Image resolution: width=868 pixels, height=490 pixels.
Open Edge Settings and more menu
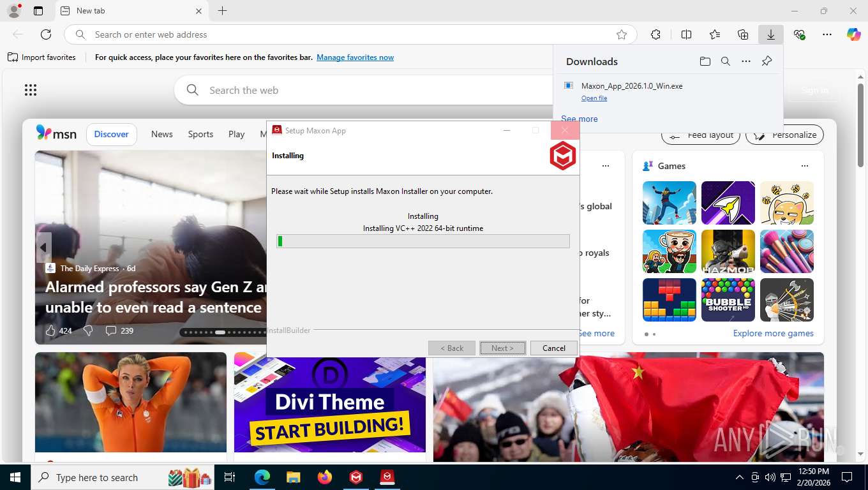pos(827,34)
